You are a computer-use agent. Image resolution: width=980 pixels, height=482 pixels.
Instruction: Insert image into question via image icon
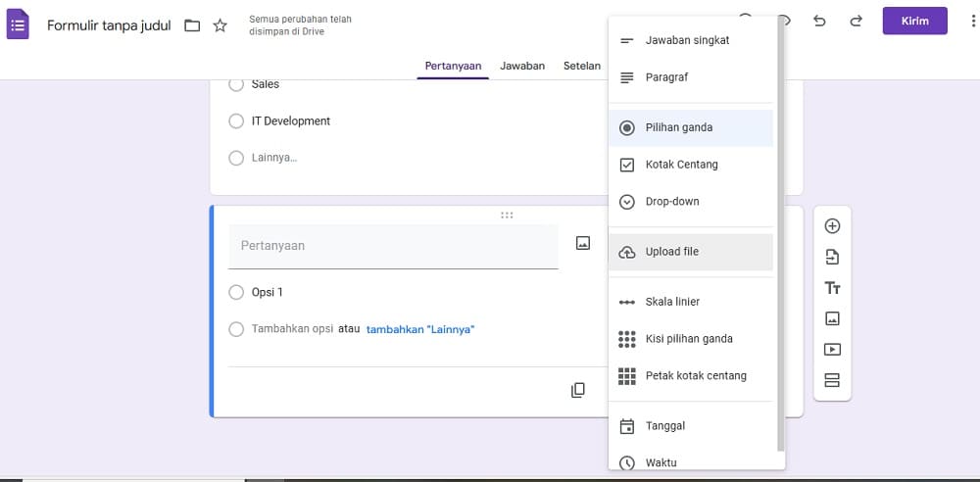[x=582, y=243]
